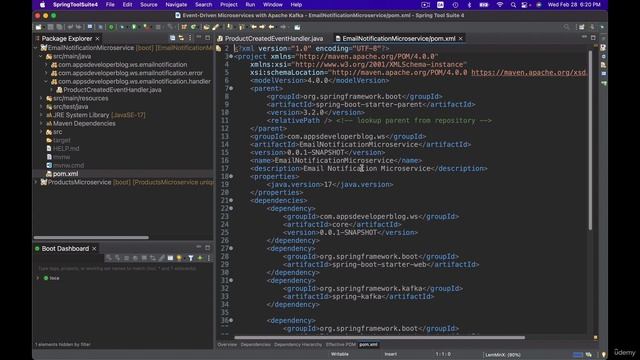The width and height of the screenshot is (640, 360).
Task: Open the Boot Dashboard view menu dots
Action: [x=209, y=258]
